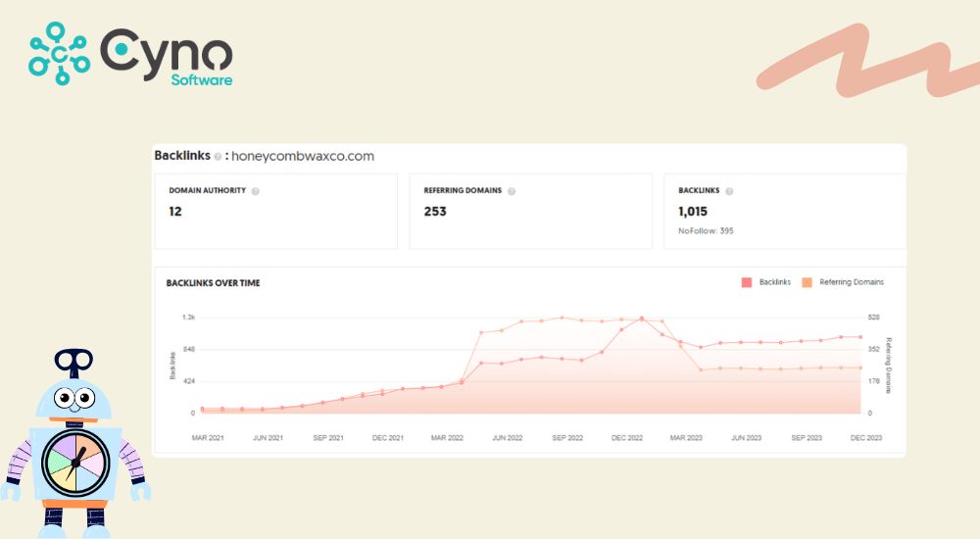The width and height of the screenshot is (980, 539).
Task: Click the Referring Domains value 253
Action: click(x=435, y=211)
